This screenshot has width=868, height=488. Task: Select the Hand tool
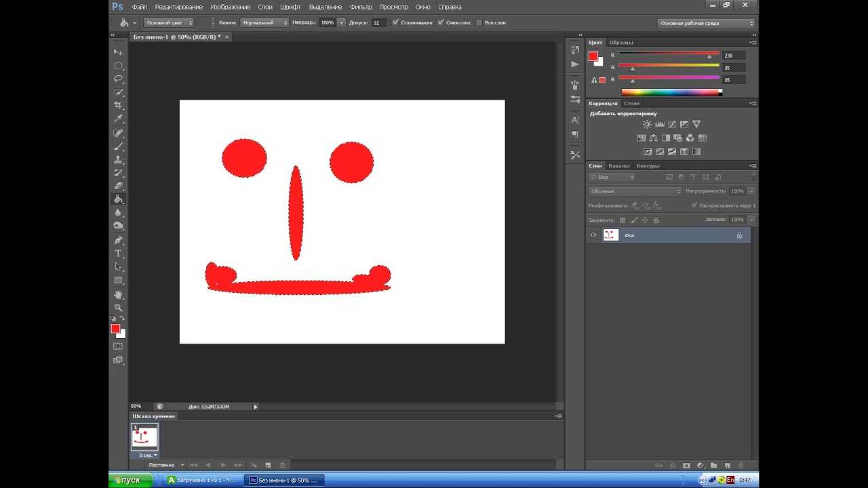click(x=118, y=294)
